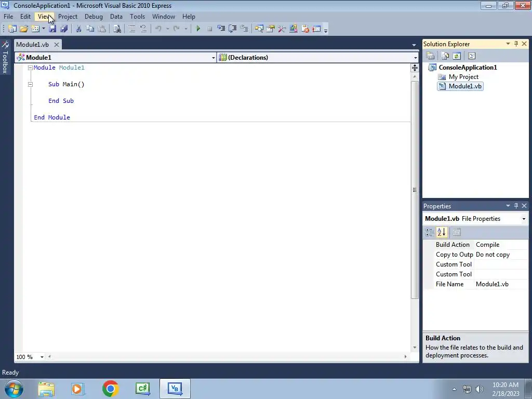Close the Module1.vb document tab

(57, 45)
